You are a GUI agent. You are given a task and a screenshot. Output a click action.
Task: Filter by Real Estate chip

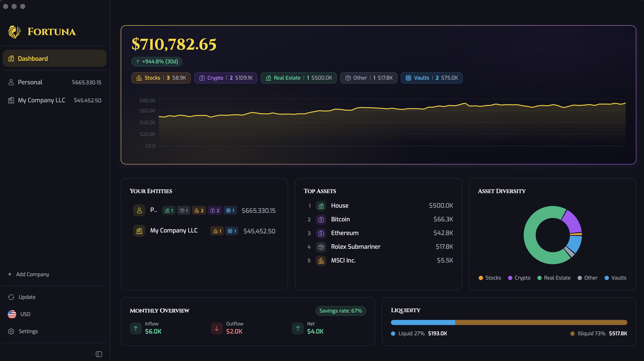coord(298,78)
